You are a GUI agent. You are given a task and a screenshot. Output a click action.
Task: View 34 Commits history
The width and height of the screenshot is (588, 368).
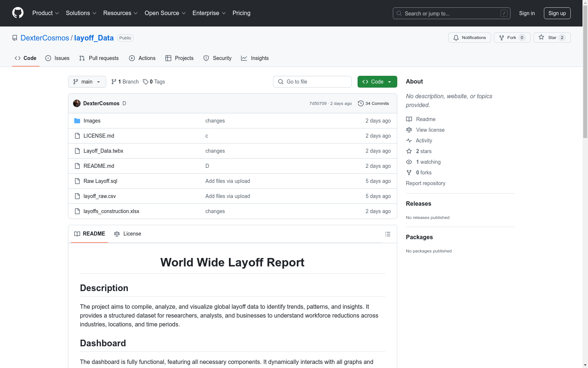373,103
